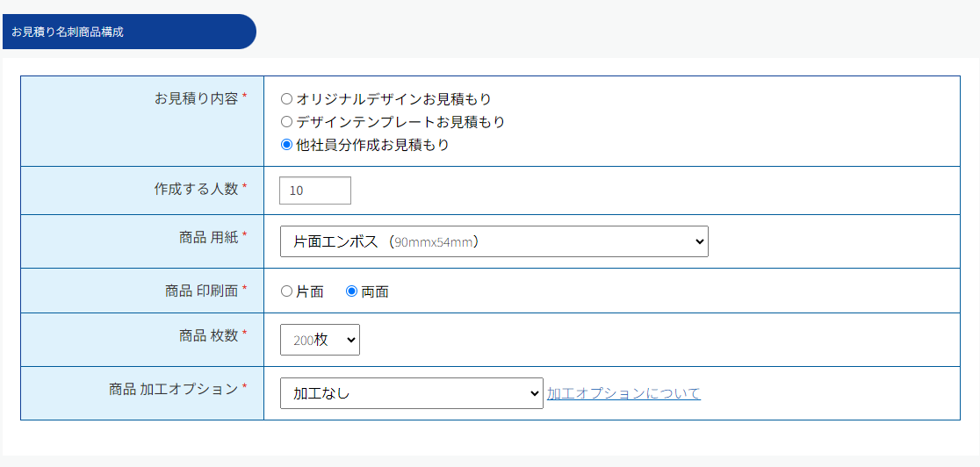Choose 両面 printing radio button
The image size is (980, 467).
(352, 291)
